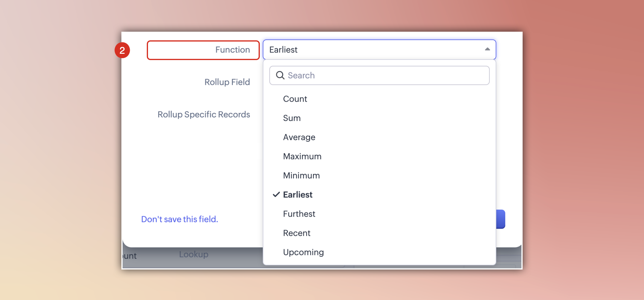Click the Function dropdown showing Earliest
This screenshot has width=644, height=300.
click(x=374, y=50)
